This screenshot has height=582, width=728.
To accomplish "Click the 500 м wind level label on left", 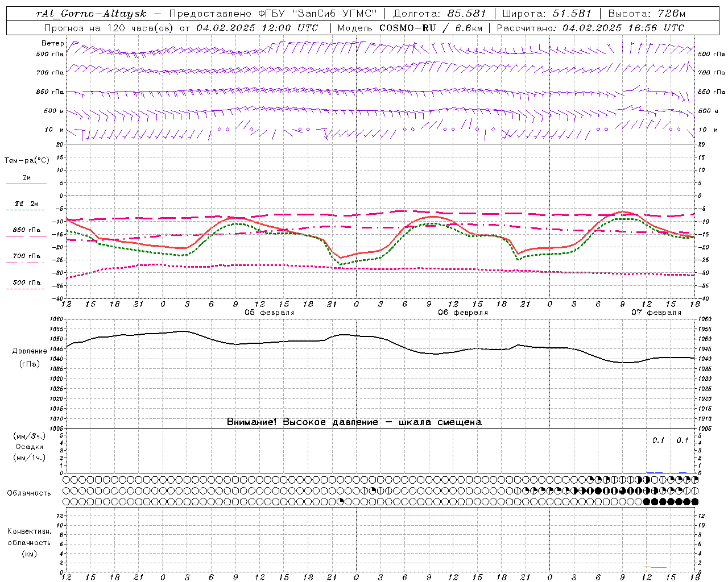I will pyautogui.click(x=54, y=111).
